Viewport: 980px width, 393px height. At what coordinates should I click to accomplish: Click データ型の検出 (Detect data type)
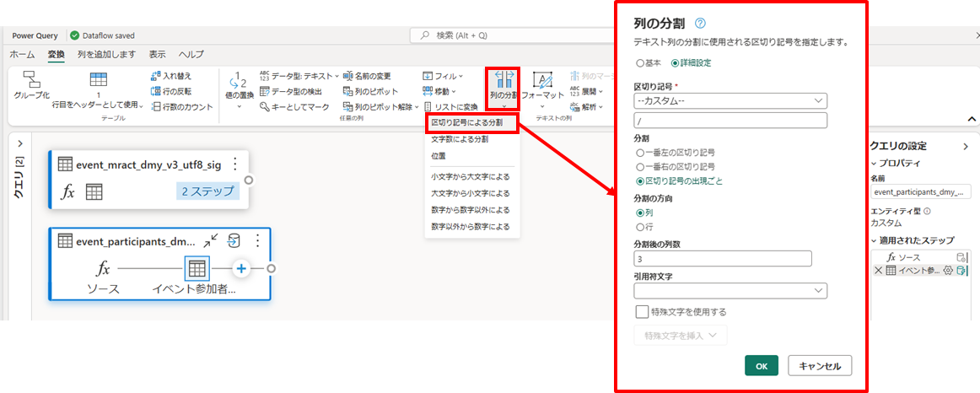pos(291,91)
